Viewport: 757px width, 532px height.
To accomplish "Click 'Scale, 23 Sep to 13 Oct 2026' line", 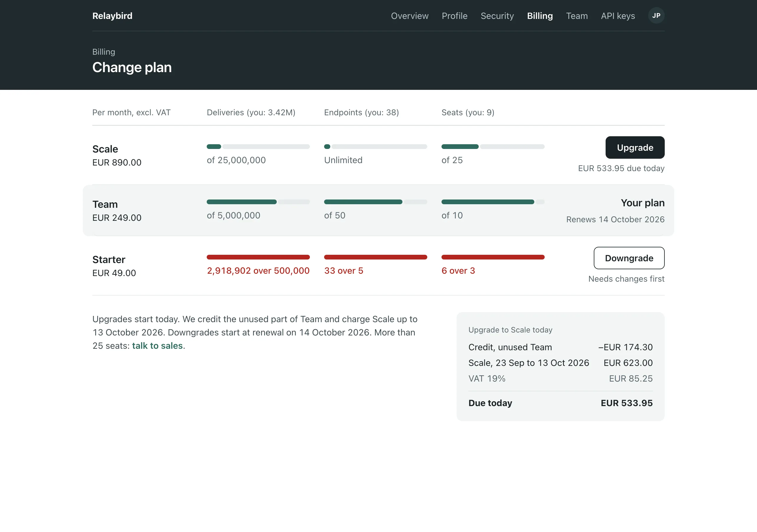I will pos(528,363).
